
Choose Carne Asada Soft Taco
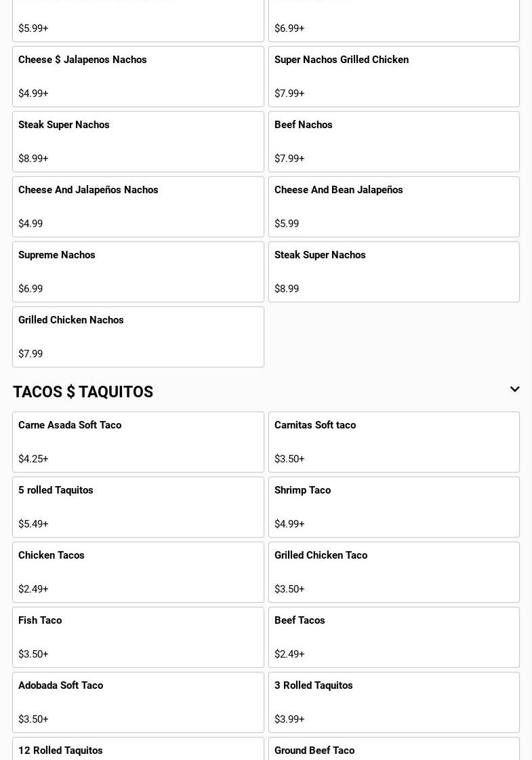pyautogui.click(x=138, y=442)
